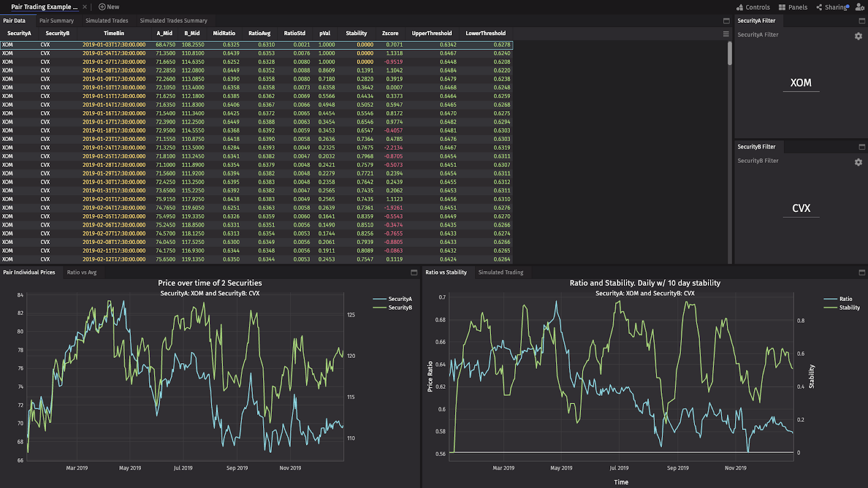Maximize the Pair Data panel
The width and height of the screenshot is (868, 488).
(726, 21)
